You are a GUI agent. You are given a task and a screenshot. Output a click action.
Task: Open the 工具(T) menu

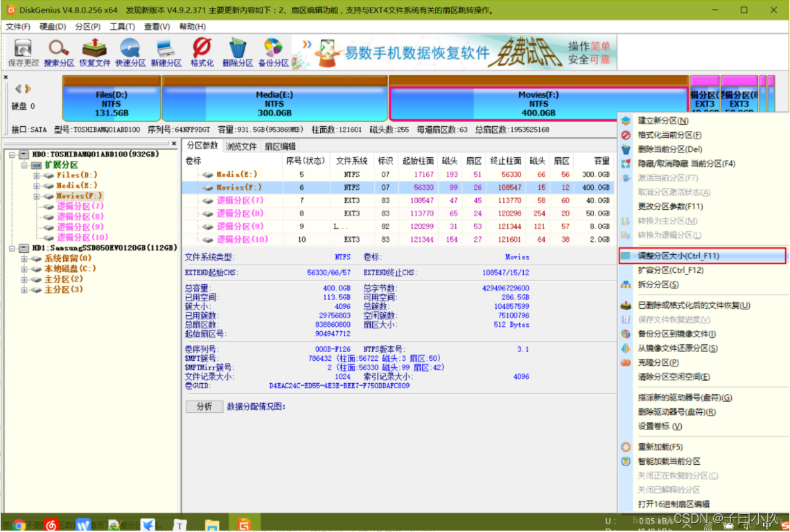click(x=123, y=27)
